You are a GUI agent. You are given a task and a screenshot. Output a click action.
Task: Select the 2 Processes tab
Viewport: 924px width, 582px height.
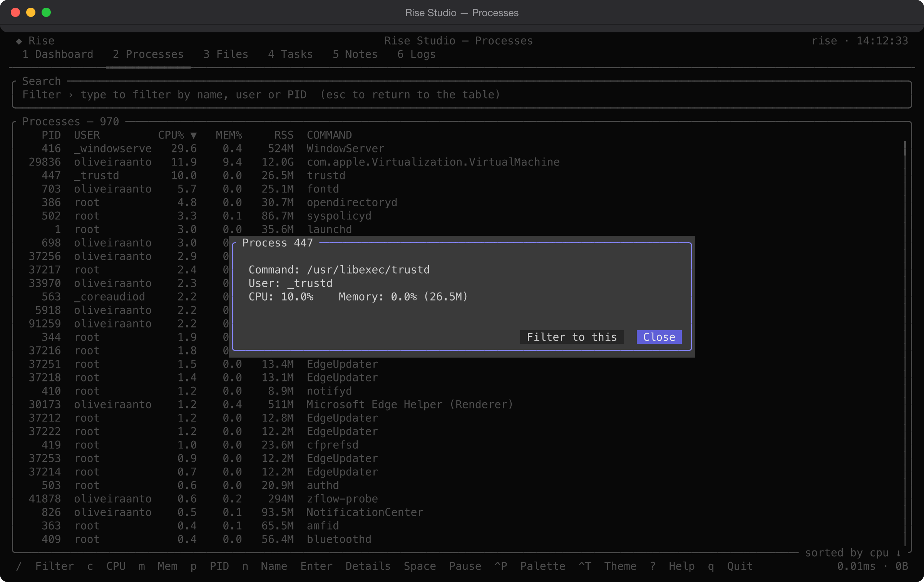(148, 54)
